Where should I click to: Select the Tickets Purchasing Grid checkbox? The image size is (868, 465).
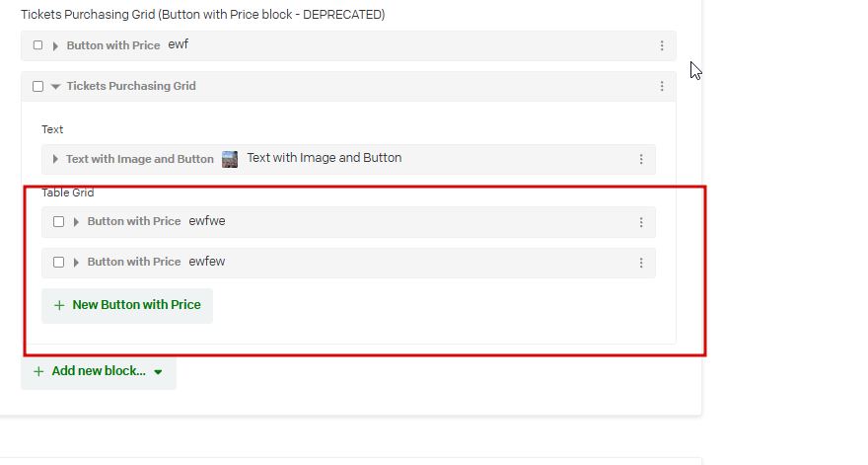[37, 86]
